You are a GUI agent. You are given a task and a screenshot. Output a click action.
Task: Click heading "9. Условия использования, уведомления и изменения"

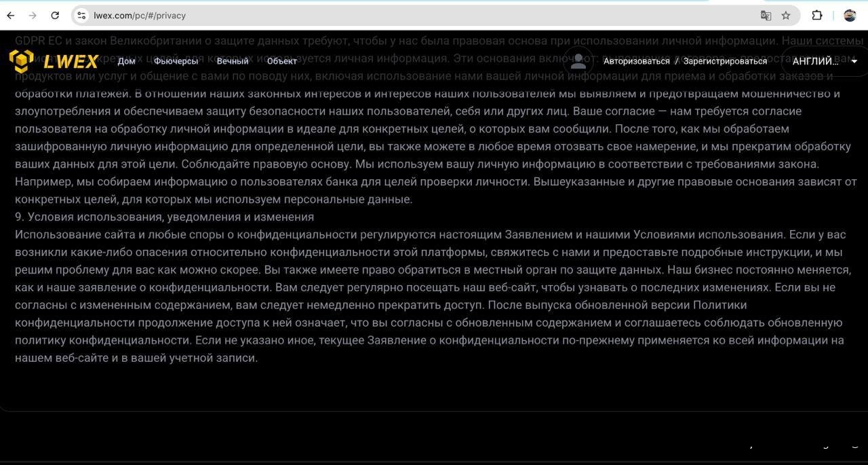click(165, 217)
